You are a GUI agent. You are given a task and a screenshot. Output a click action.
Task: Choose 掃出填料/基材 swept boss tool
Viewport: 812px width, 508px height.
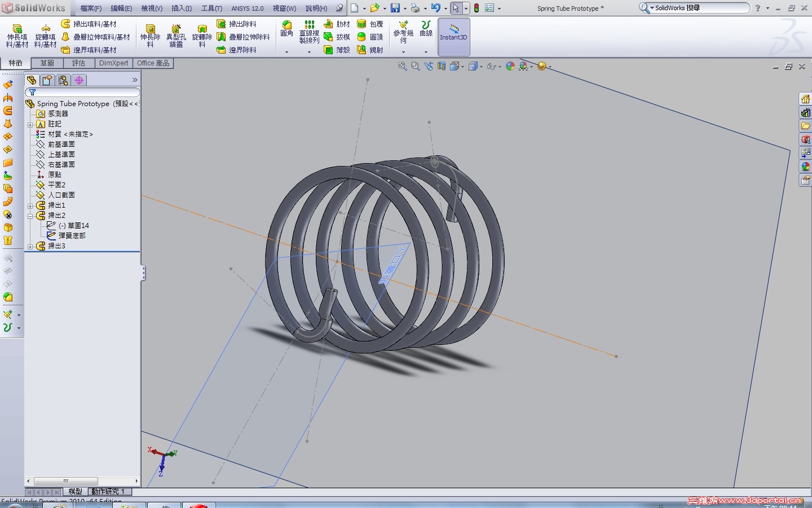point(89,24)
